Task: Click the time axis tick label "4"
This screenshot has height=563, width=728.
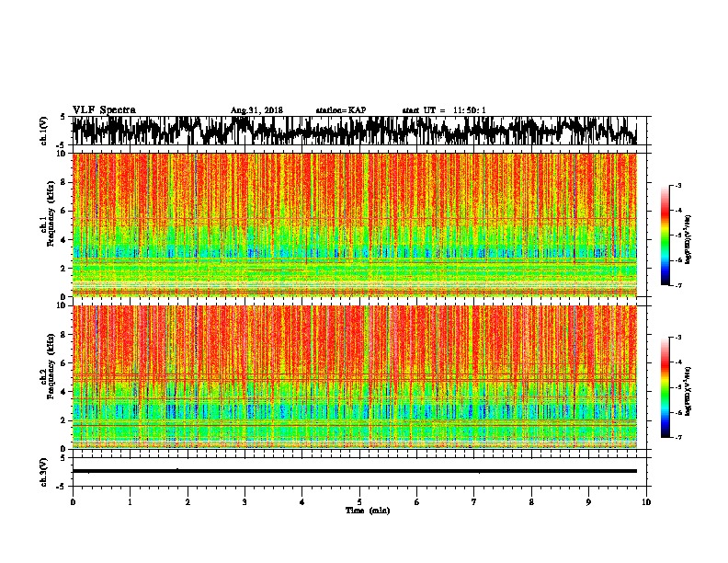Action: pyautogui.click(x=302, y=502)
